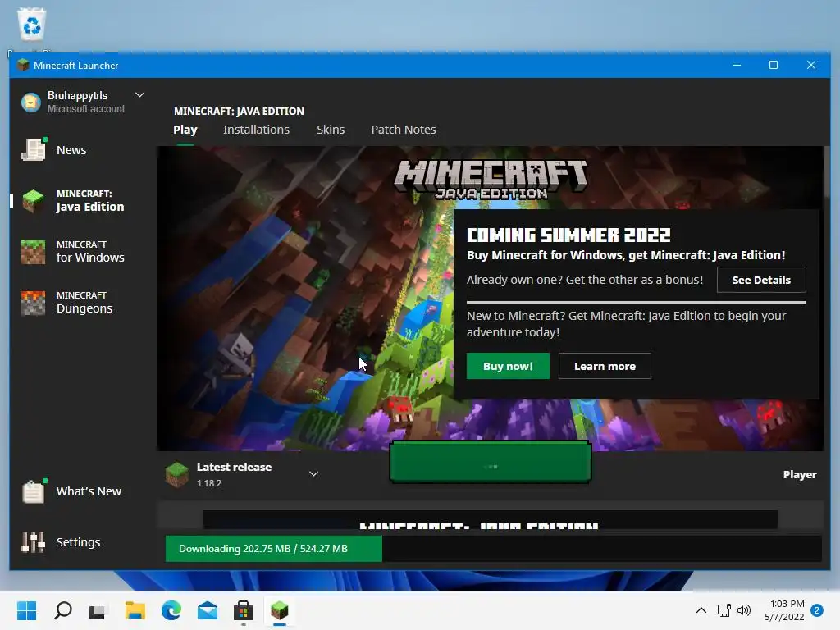The width and height of the screenshot is (840, 630).
Task: Click the launcher's vertical scrollbar
Action: click(827, 171)
